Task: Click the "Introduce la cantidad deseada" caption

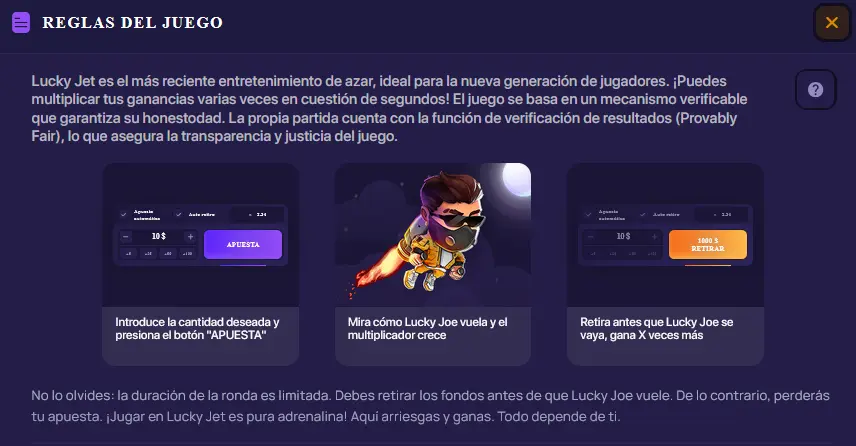Action: click(197, 329)
